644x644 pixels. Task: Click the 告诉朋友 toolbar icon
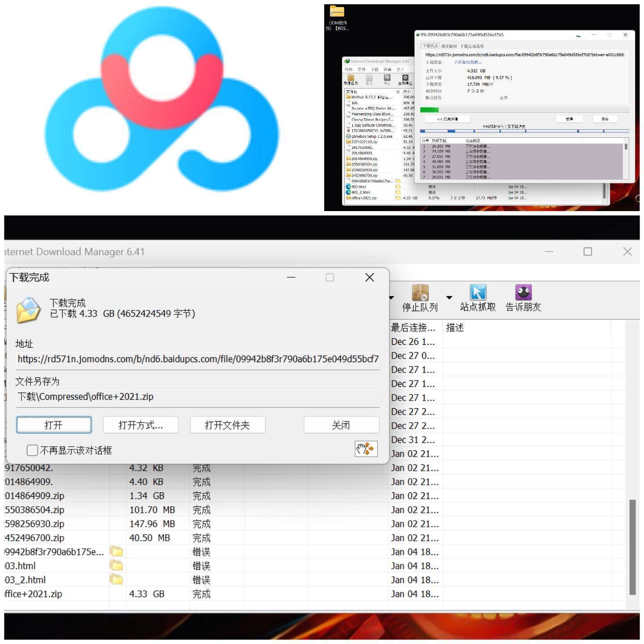click(x=523, y=292)
